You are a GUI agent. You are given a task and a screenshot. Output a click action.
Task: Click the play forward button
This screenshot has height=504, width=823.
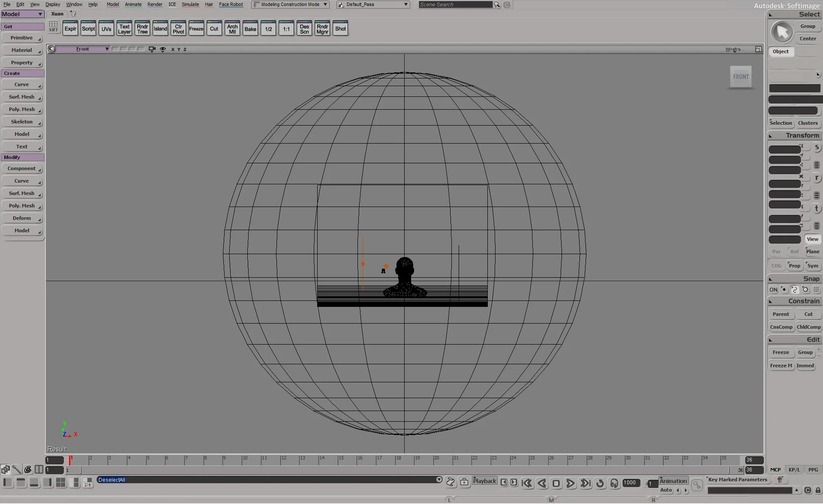(x=571, y=483)
